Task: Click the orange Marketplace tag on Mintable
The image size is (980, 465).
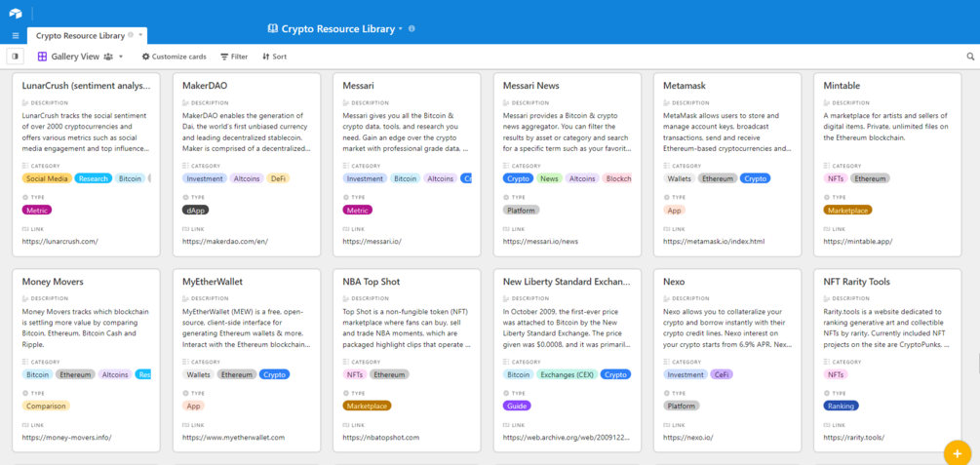Action: click(x=847, y=210)
